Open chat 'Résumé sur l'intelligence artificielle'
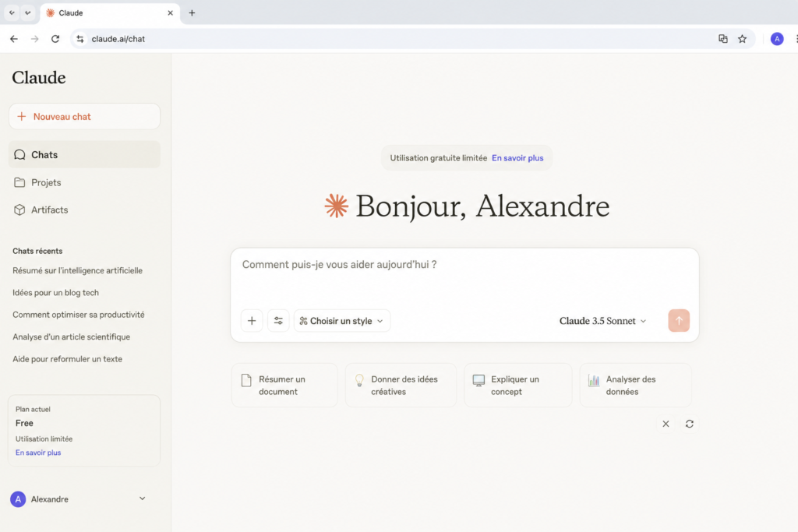Viewport: 798px width, 532px height. tap(77, 270)
